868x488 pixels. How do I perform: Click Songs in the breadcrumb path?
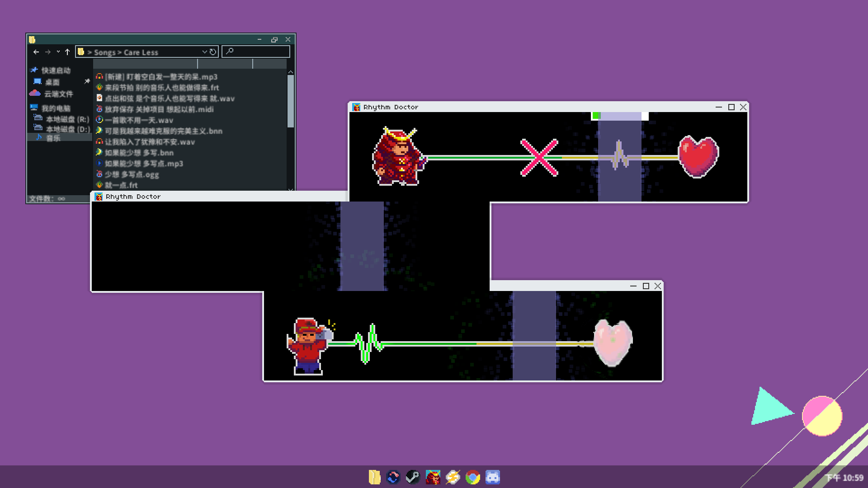pyautogui.click(x=105, y=52)
